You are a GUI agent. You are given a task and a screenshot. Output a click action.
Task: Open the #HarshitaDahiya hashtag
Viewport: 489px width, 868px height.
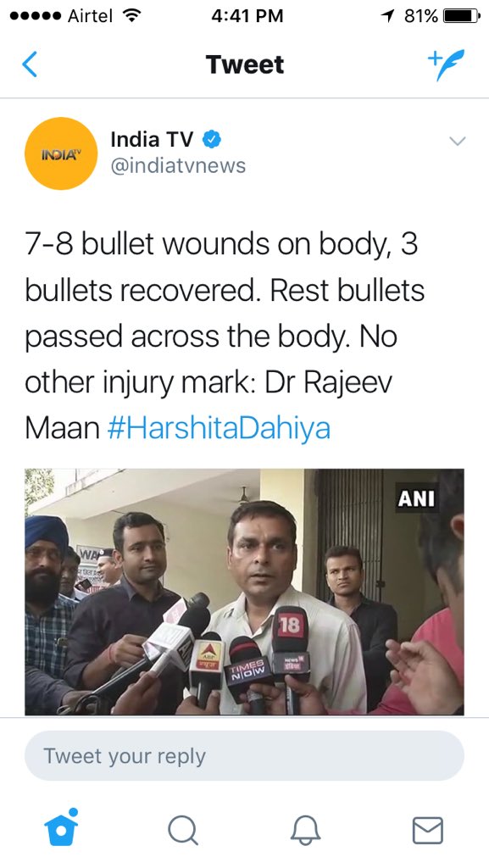click(219, 428)
